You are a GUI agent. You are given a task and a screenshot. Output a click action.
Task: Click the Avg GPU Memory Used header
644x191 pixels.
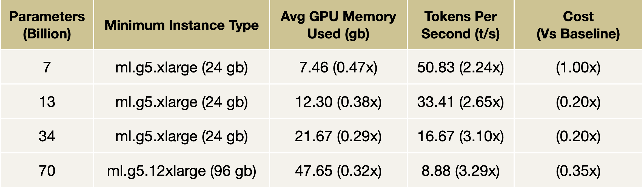pyautogui.click(x=338, y=25)
